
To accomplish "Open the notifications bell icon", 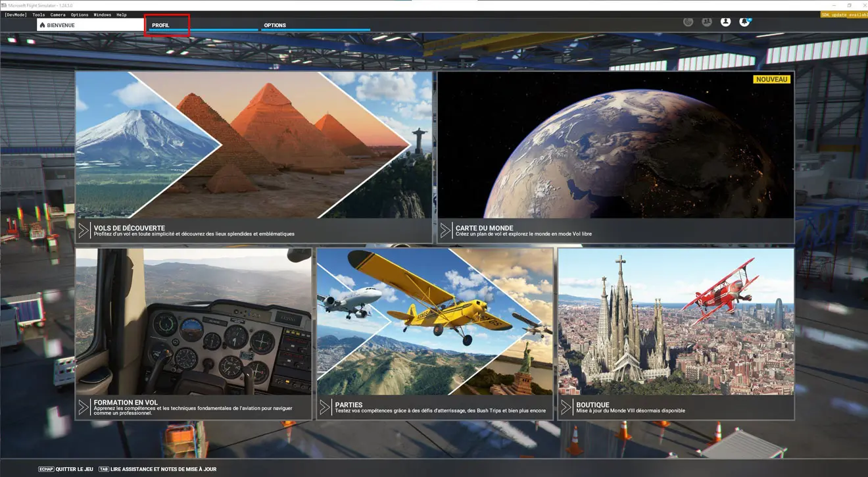I will [744, 22].
